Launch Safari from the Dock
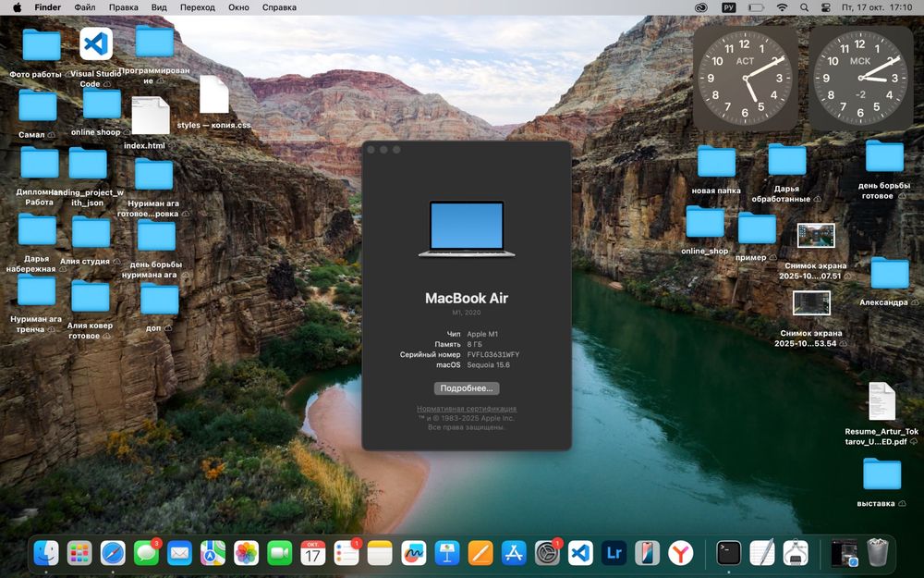Viewport: 924px width, 578px height. [113, 553]
